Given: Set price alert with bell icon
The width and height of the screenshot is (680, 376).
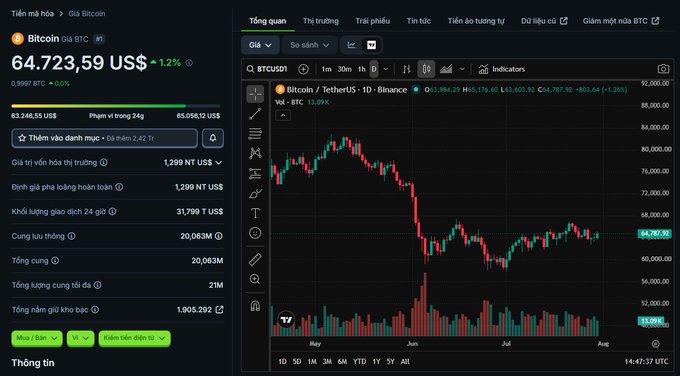Looking at the screenshot, I should point(213,138).
